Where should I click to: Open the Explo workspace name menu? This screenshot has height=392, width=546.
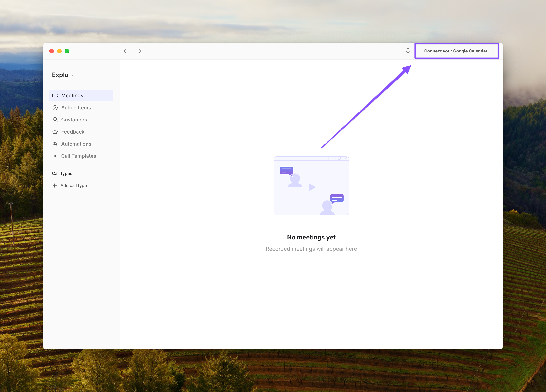(x=60, y=75)
